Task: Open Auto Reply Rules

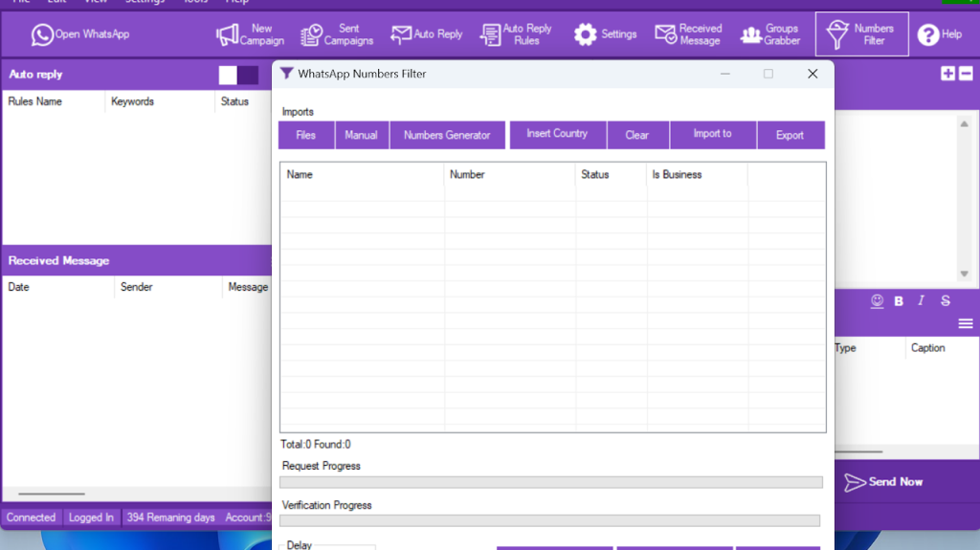Action: click(516, 34)
